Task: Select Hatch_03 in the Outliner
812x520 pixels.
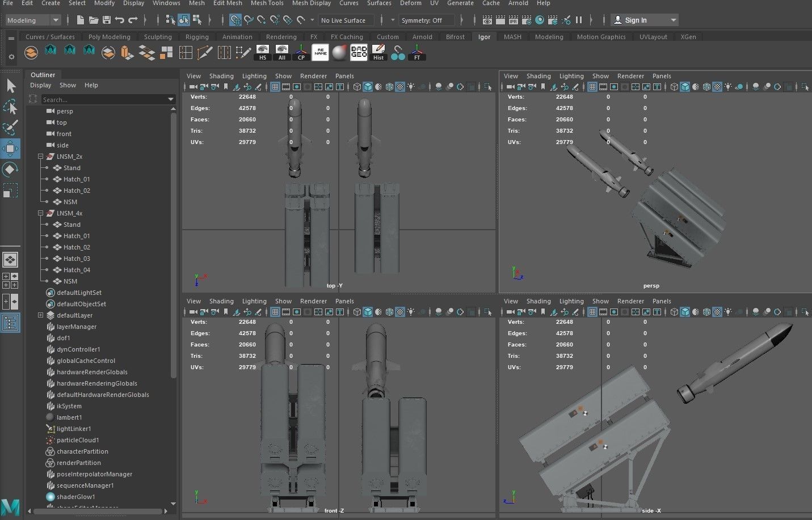Action: 77,259
